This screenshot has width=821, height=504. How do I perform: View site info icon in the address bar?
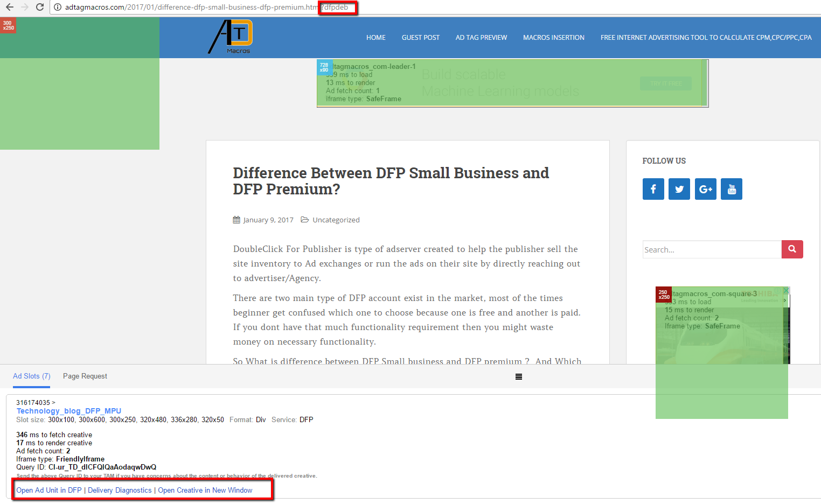(58, 7)
